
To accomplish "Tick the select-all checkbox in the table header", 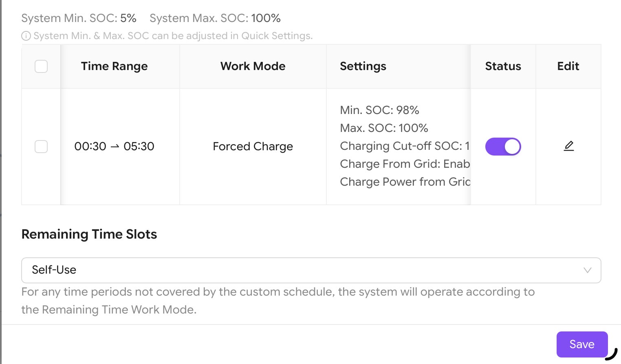I will [x=41, y=66].
